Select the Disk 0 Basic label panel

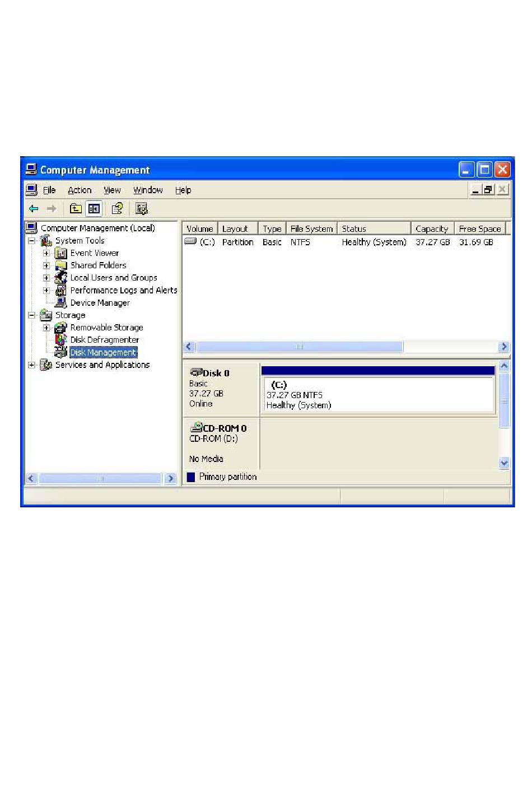(x=221, y=389)
